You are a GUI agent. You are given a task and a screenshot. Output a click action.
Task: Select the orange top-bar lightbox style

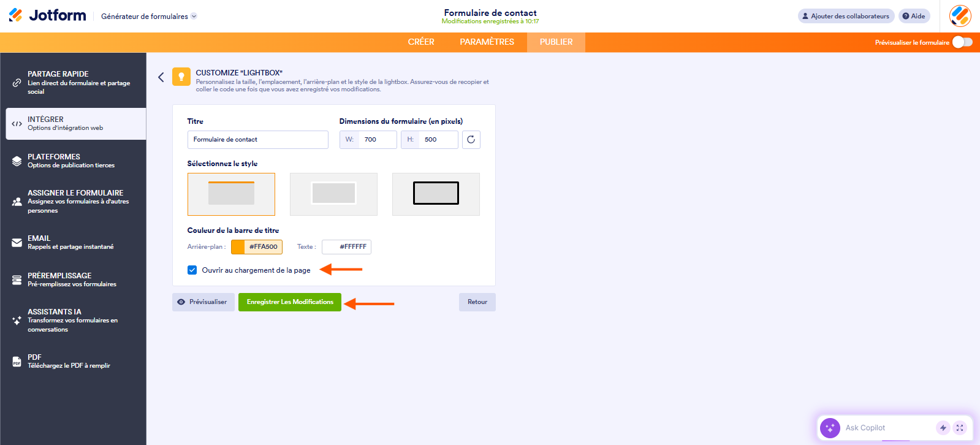pyautogui.click(x=231, y=194)
